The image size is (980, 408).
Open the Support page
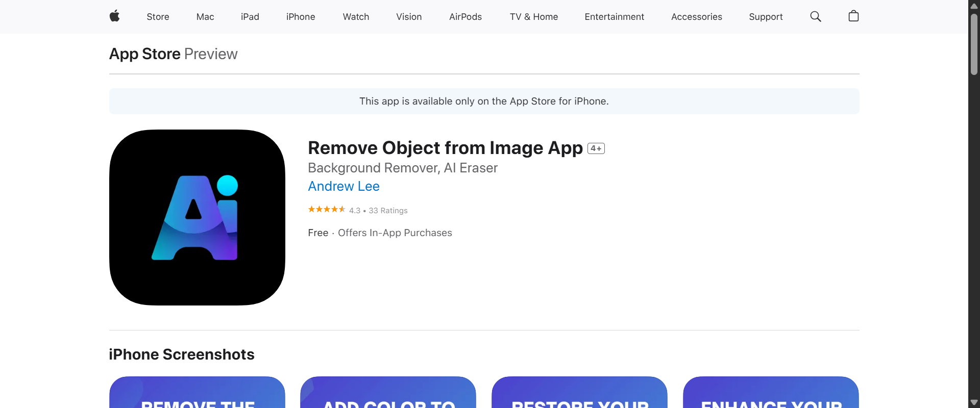coord(766,16)
